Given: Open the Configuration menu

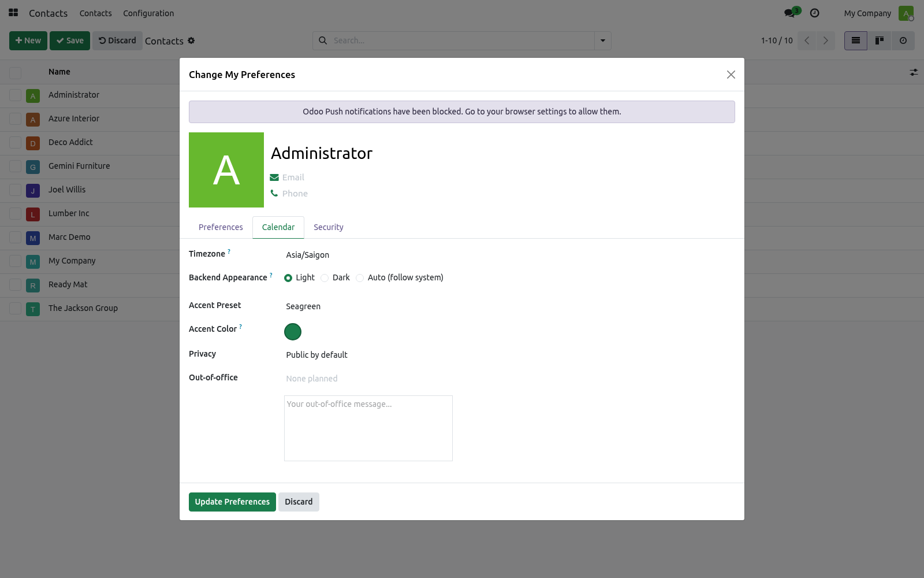Looking at the screenshot, I should pos(148,13).
